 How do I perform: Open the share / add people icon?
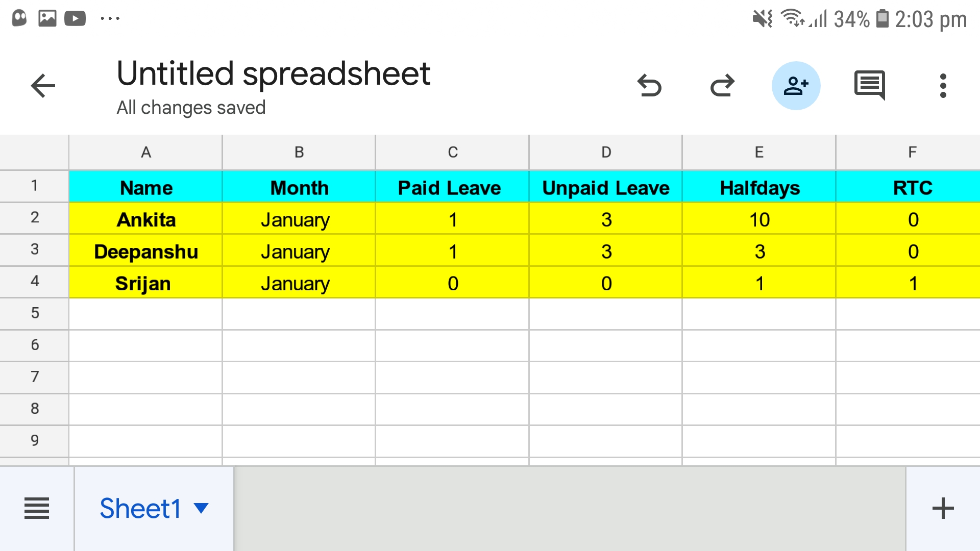[x=796, y=86]
